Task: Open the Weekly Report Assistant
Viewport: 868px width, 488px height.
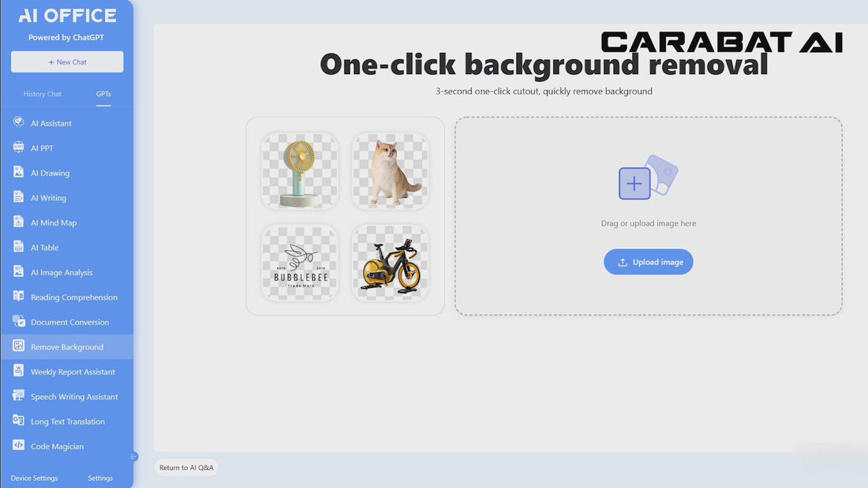Action: pos(73,372)
